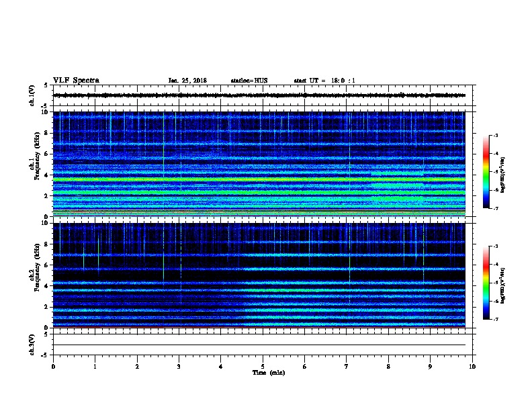The height and width of the screenshot is (411, 532).
Task: Click the ch.2 spectrogram image panel
Action: [x=259, y=275]
